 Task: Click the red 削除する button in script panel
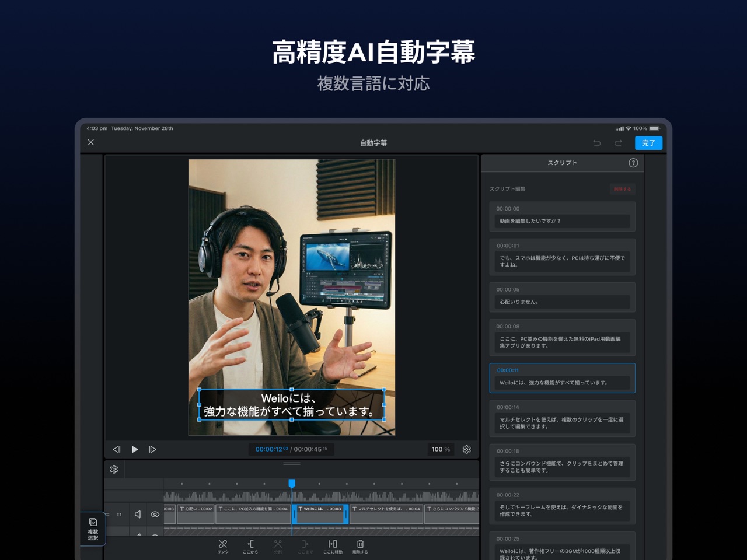click(622, 189)
